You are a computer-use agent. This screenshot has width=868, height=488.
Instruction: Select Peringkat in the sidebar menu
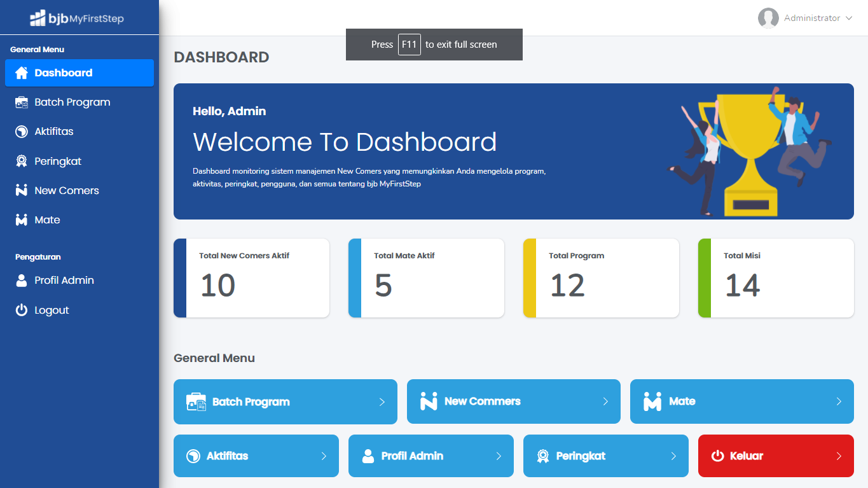click(79, 162)
